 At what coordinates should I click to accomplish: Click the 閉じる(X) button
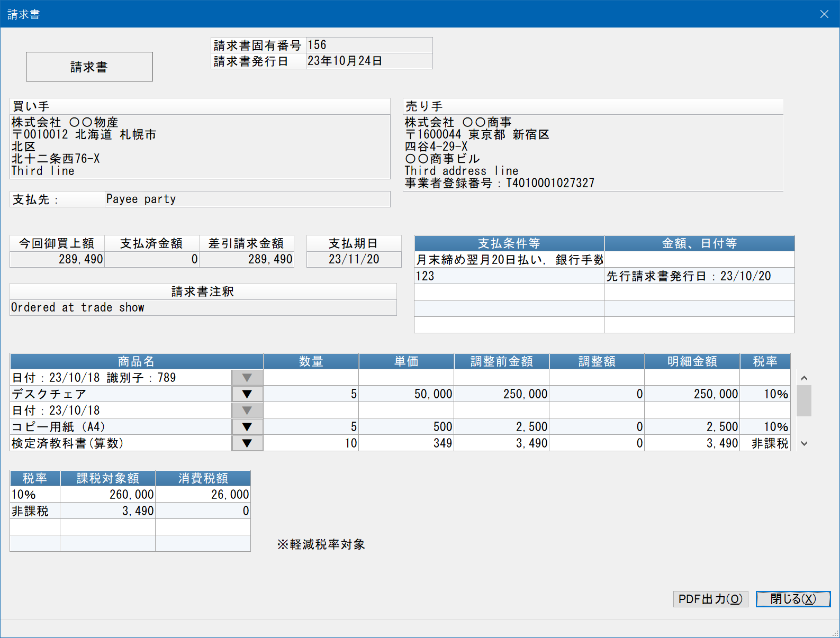tap(793, 599)
